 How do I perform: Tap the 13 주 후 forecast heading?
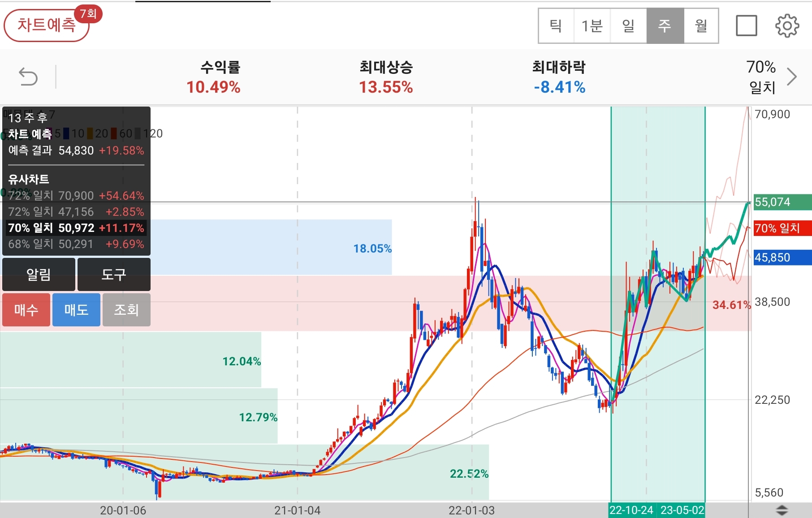coord(28,118)
